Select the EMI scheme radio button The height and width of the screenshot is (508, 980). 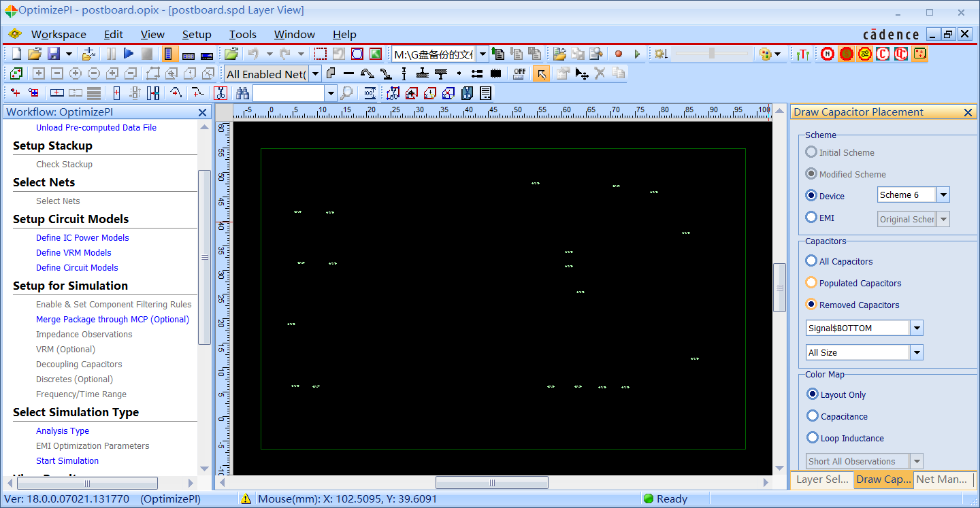tap(811, 218)
